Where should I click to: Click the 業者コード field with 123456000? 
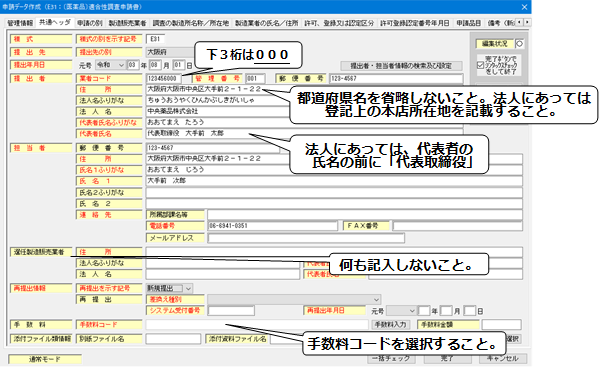[x=163, y=78]
